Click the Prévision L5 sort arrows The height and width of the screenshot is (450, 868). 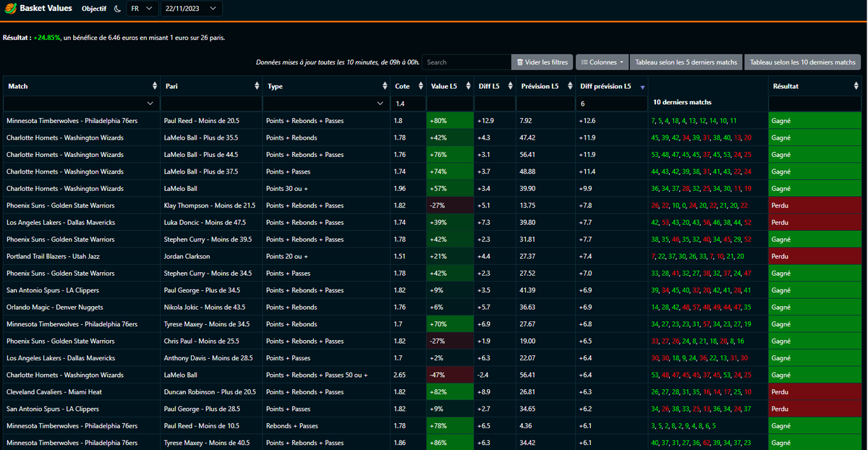pyautogui.click(x=569, y=86)
